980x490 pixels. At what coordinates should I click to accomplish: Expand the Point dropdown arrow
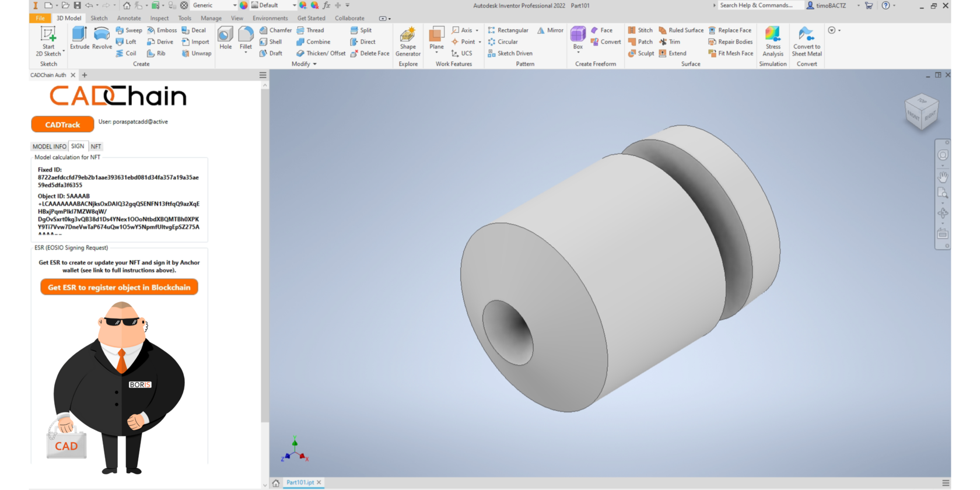pos(480,42)
